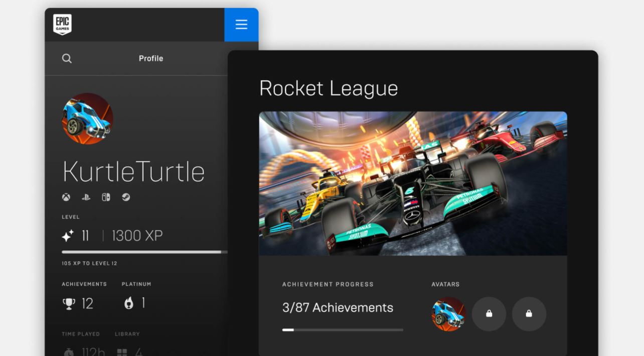
Task: Open the blue hamburger menu
Action: pos(241,25)
